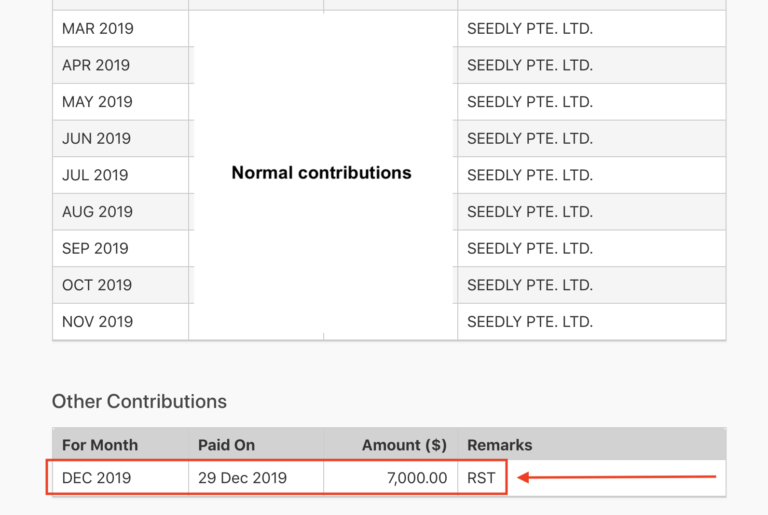This screenshot has height=515, width=768.
Task: Select the MAY 2019 month cell
Action: pyautogui.click(x=97, y=102)
